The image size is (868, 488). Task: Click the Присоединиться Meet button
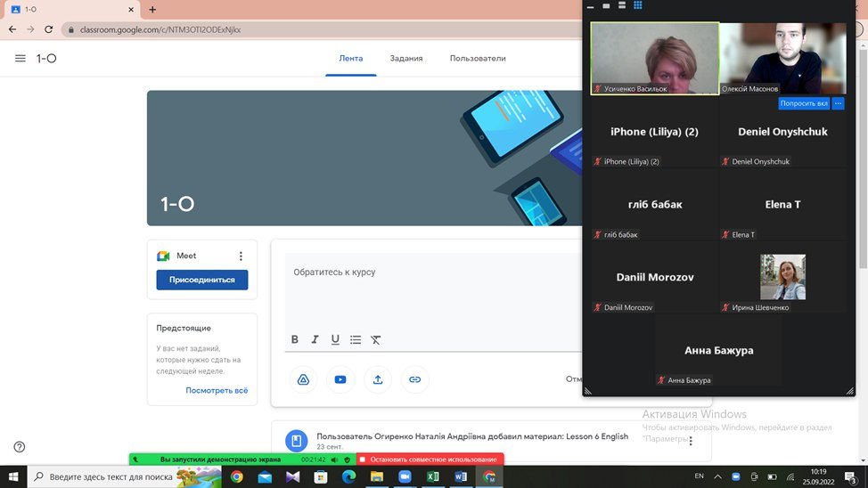pyautogui.click(x=202, y=280)
